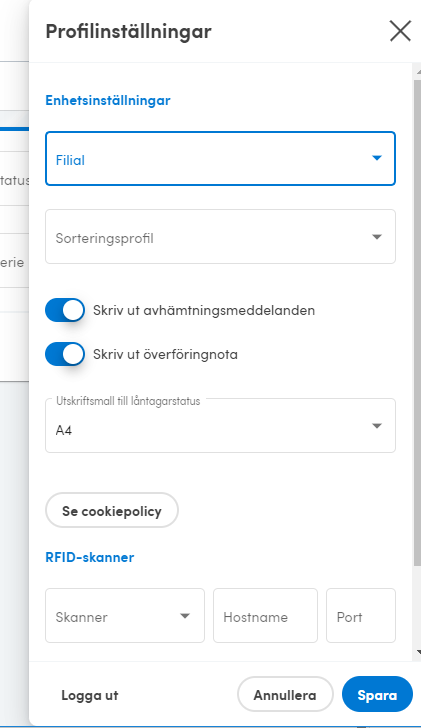Open the cookie policy via Se cookiepolicy
421x728 pixels.
[112, 511]
